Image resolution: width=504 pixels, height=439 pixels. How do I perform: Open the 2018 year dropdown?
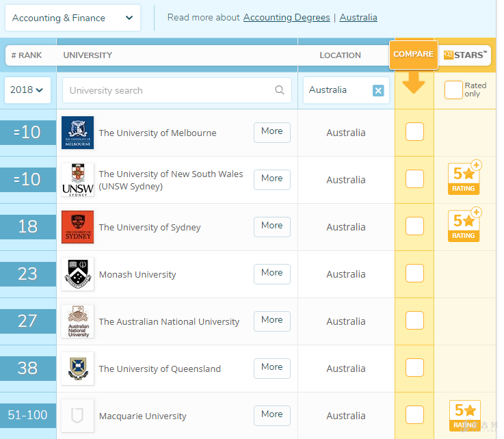click(27, 90)
